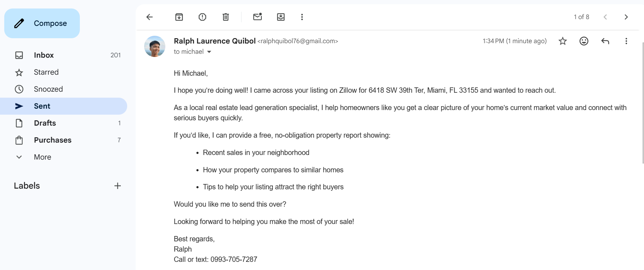Archive this email
This screenshot has height=270, width=644.
pos(179,17)
